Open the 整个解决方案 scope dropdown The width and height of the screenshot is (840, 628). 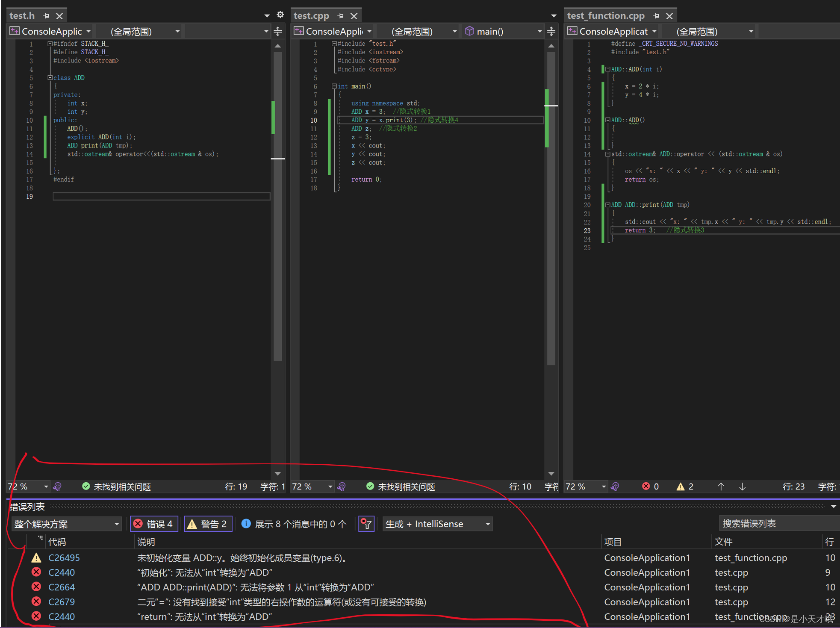[66, 524]
